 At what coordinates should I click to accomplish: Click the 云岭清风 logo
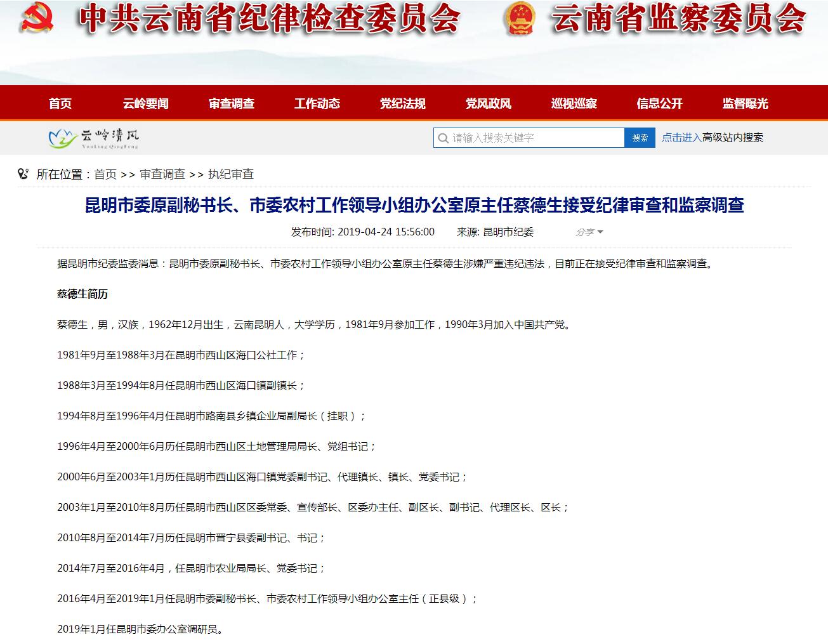[x=94, y=138]
